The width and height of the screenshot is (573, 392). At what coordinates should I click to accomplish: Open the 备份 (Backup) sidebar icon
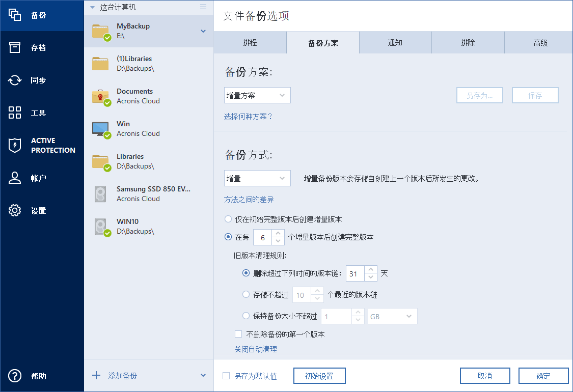click(x=15, y=15)
